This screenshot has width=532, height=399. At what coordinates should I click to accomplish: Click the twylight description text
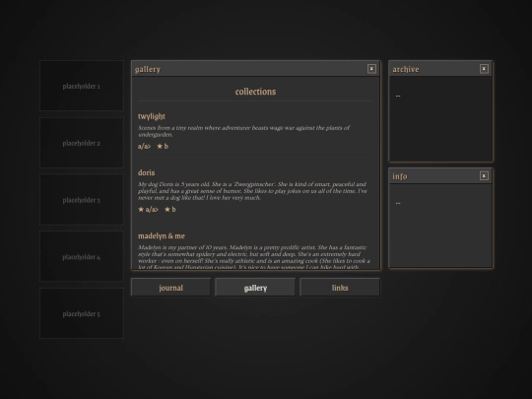coord(243,131)
